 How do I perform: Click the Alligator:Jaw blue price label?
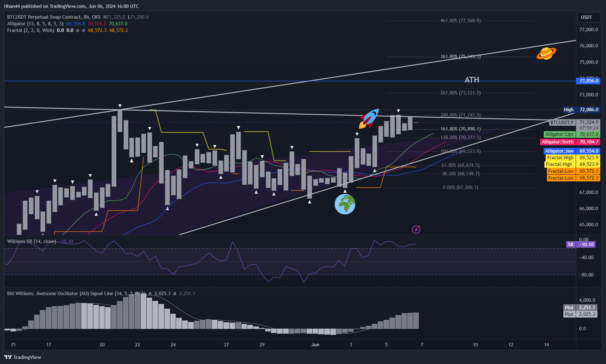572,151
